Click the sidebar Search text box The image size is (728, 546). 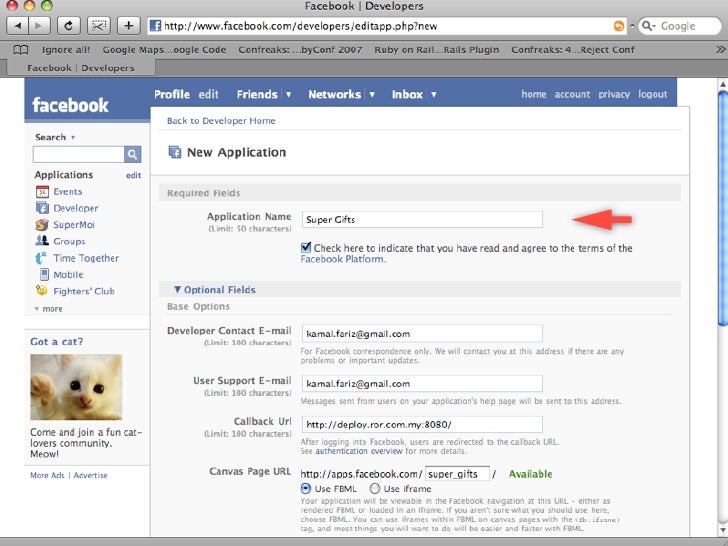coord(78,154)
